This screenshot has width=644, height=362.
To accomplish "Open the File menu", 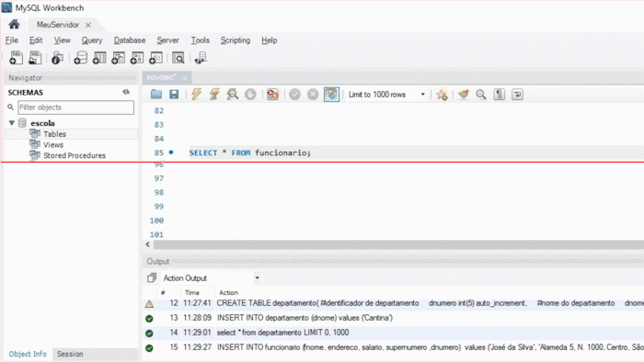I will (11, 40).
